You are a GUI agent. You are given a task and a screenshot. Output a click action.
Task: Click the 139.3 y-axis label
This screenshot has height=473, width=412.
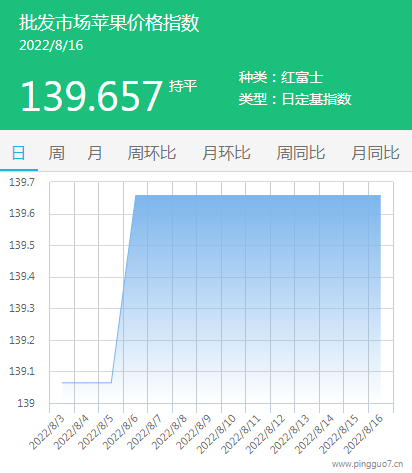(x=22, y=308)
